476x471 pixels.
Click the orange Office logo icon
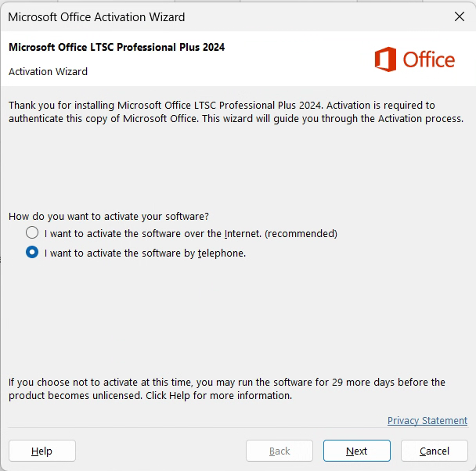coord(385,59)
